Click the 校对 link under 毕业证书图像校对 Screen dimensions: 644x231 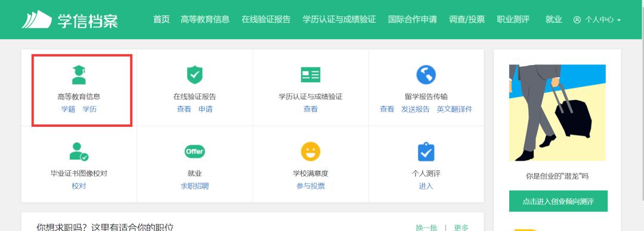pos(79,186)
